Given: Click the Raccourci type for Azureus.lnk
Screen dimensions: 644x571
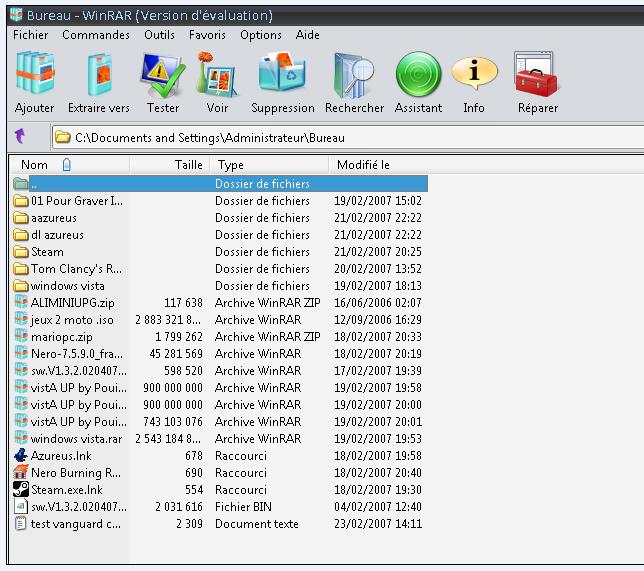Looking at the screenshot, I should click(x=241, y=456).
